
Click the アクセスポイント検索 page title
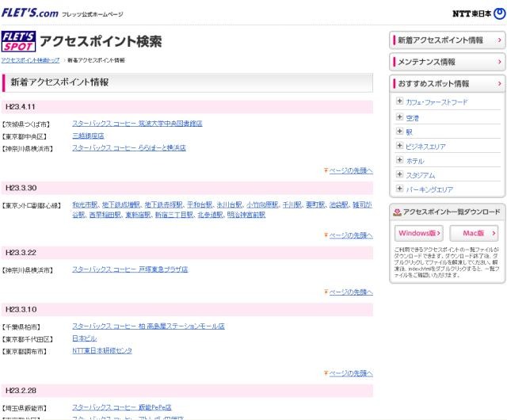click(x=101, y=41)
